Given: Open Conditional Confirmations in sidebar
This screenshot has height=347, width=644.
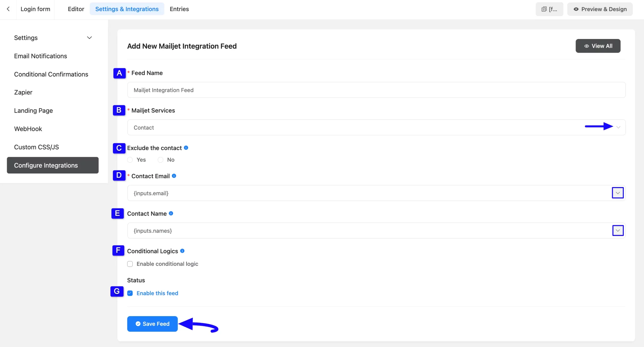Looking at the screenshot, I should pyautogui.click(x=51, y=74).
